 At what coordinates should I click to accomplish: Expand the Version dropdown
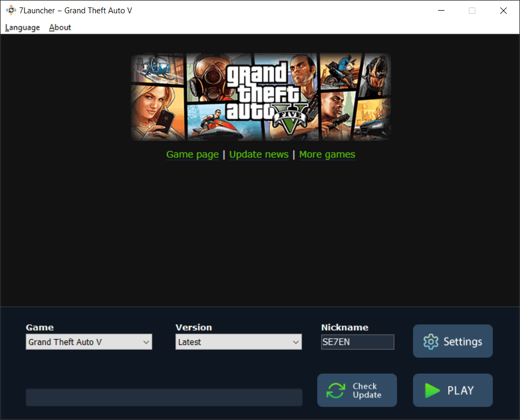[x=238, y=342]
